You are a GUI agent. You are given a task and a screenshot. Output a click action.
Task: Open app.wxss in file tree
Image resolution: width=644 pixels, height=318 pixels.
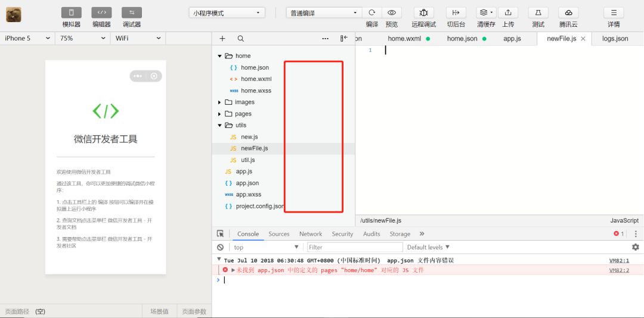pyautogui.click(x=249, y=195)
